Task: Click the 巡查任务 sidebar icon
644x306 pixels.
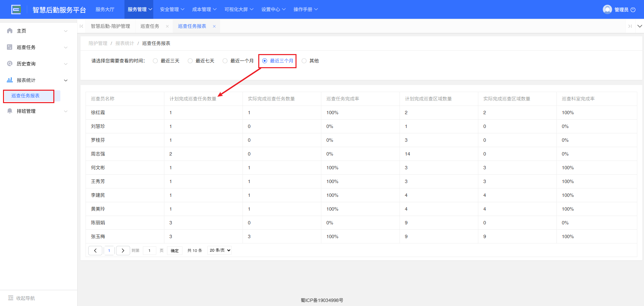Action: pyautogui.click(x=10, y=47)
